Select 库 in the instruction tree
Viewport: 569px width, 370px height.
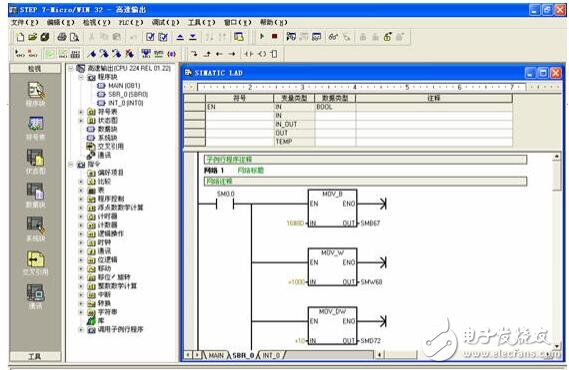(101, 321)
